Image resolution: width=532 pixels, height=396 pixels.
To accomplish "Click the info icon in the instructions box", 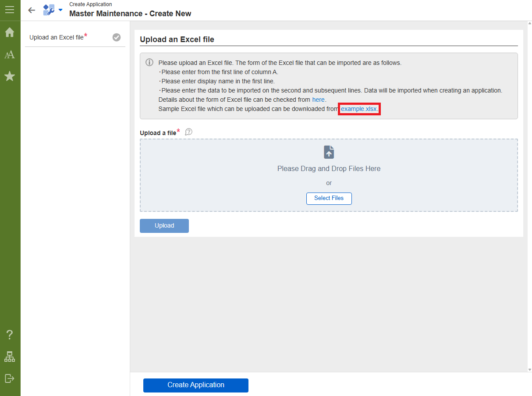I will click(x=149, y=62).
